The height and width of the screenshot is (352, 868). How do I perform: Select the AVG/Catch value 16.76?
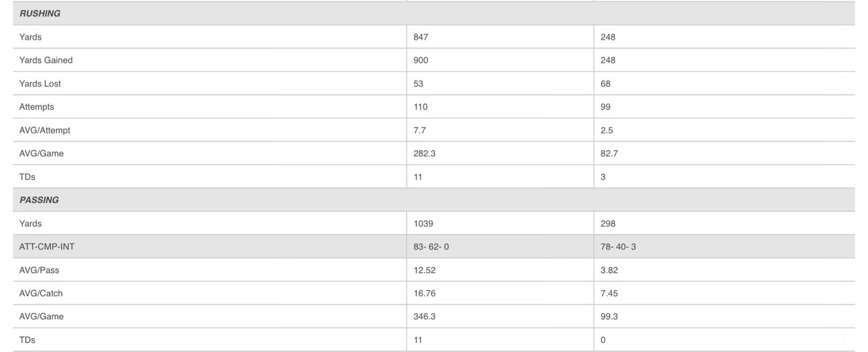(425, 293)
